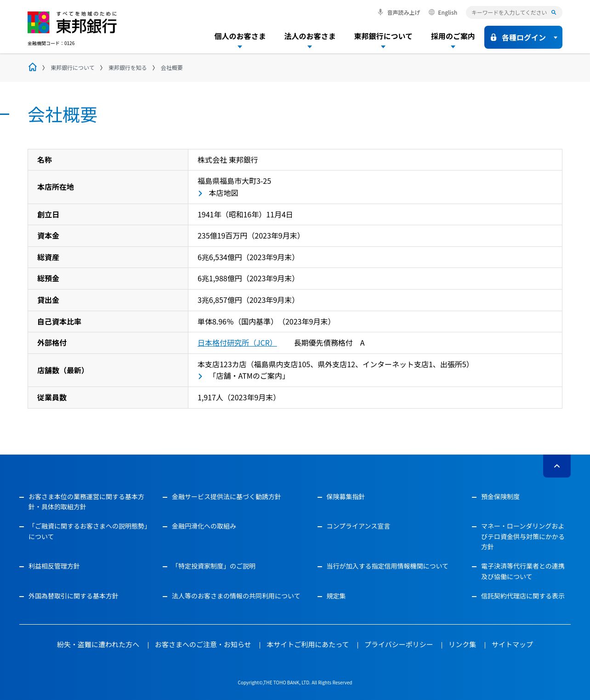Viewport: 590px width, 700px height.
Task: Click the globe language icon
Action: click(431, 12)
